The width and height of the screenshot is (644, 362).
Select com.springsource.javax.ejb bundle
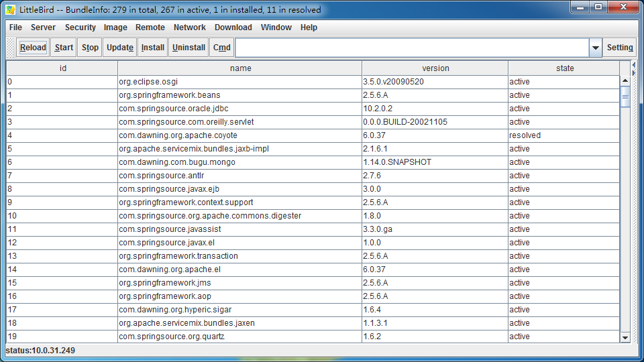(313, 189)
